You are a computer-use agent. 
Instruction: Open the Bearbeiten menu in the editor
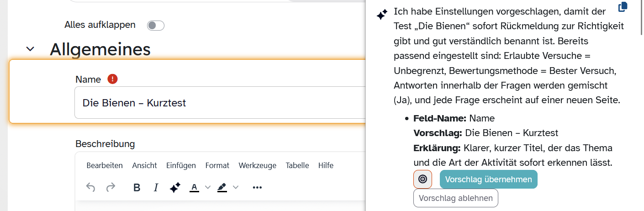click(105, 165)
